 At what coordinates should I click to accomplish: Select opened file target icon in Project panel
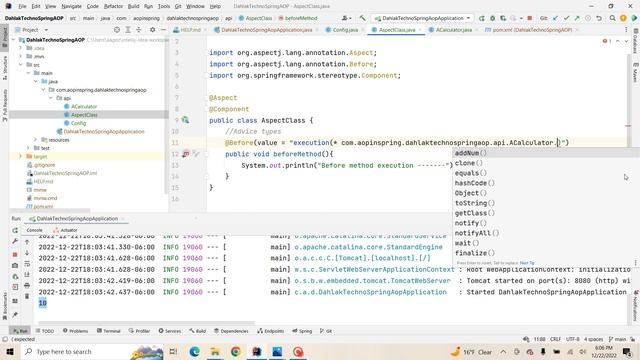[x=117, y=30]
